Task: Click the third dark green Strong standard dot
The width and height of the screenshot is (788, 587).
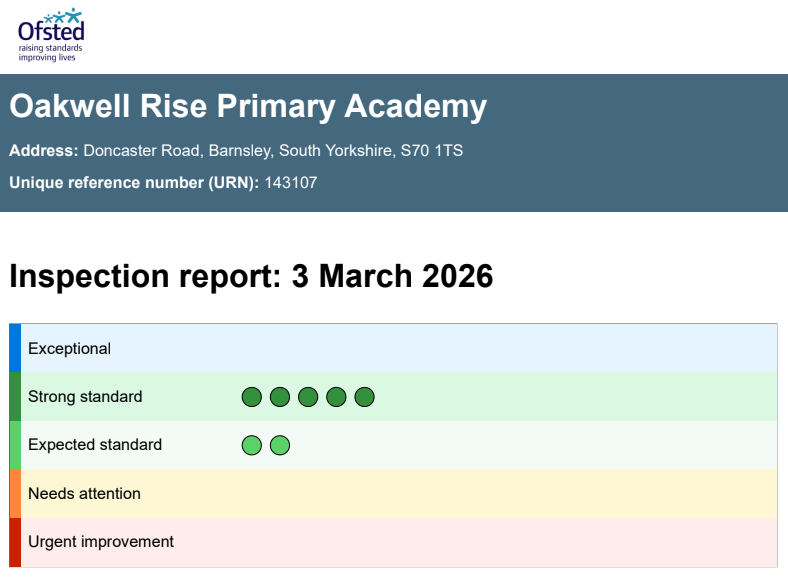Action: (308, 397)
